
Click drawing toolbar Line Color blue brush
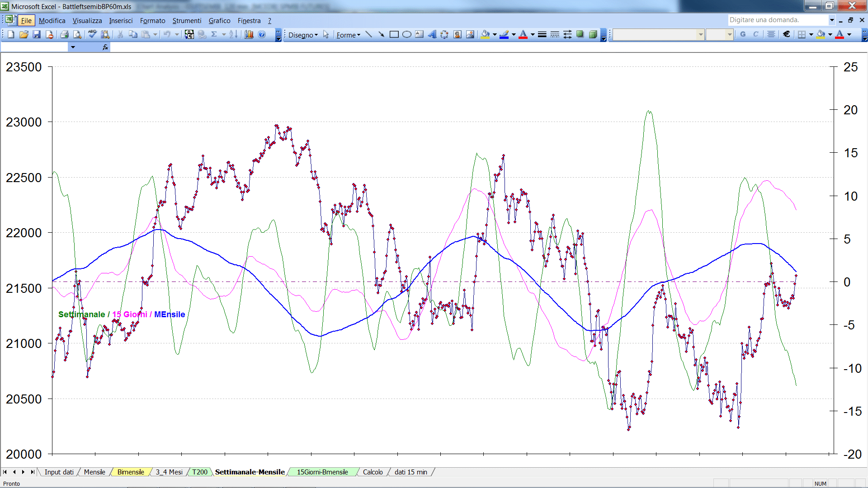tap(504, 34)
